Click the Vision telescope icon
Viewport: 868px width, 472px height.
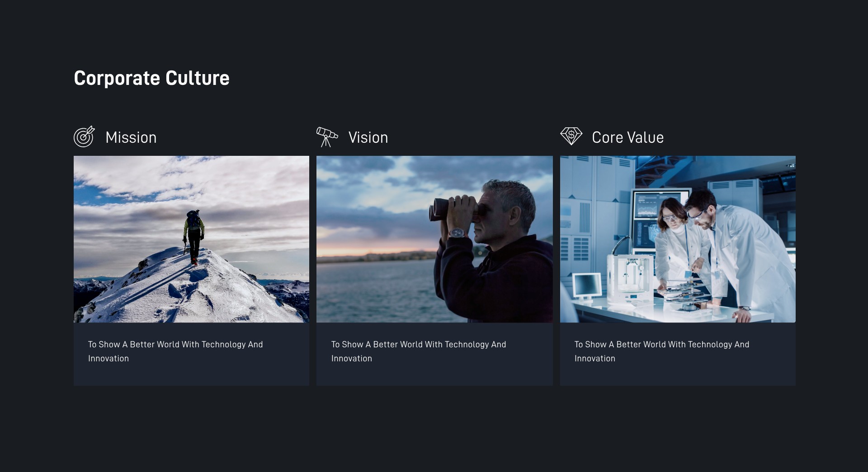[327, 137]
